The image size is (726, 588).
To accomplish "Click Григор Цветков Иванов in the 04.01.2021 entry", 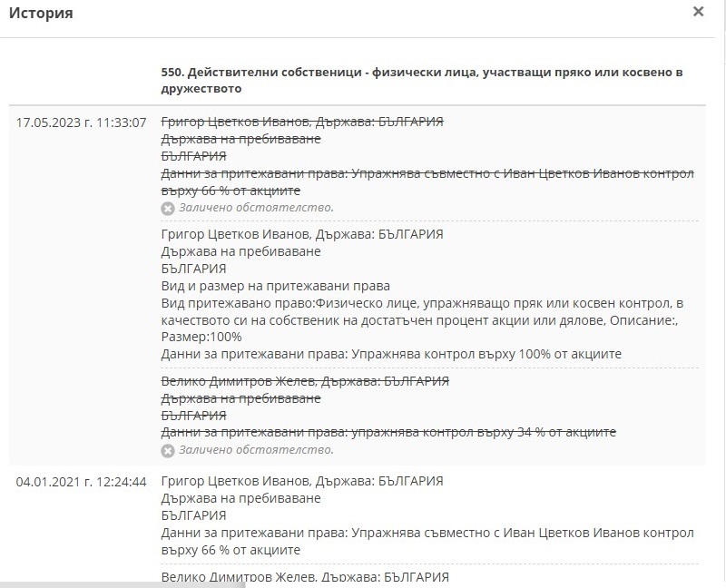I will pyautogui.click(x=235, y=481).
